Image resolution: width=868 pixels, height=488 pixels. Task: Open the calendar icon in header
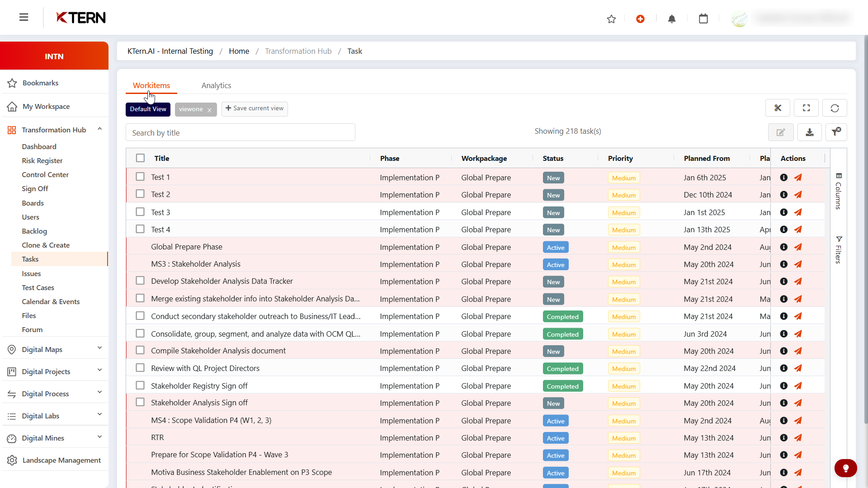pos(703,19)
